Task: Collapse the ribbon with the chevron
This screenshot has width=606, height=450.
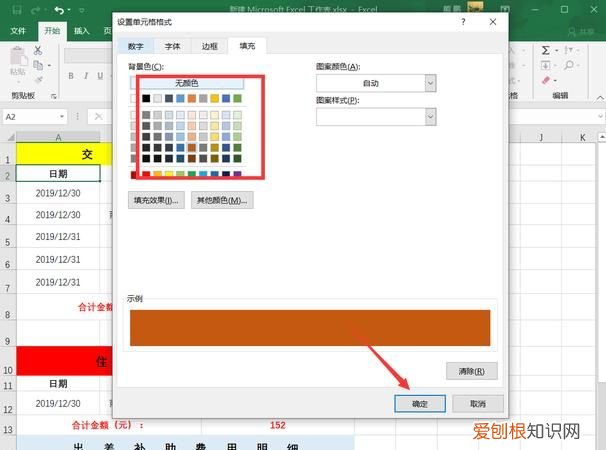Action: 600,98
